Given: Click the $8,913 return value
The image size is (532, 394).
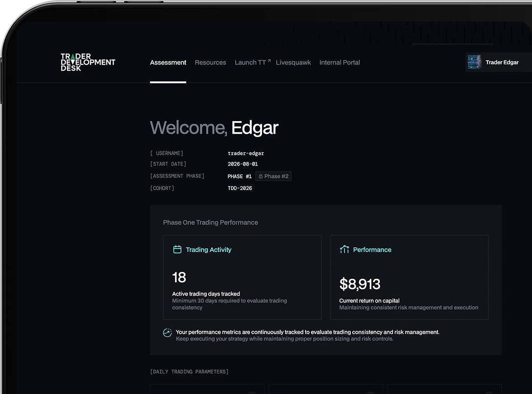Looking at the screenshot, I should coord(360,284).
